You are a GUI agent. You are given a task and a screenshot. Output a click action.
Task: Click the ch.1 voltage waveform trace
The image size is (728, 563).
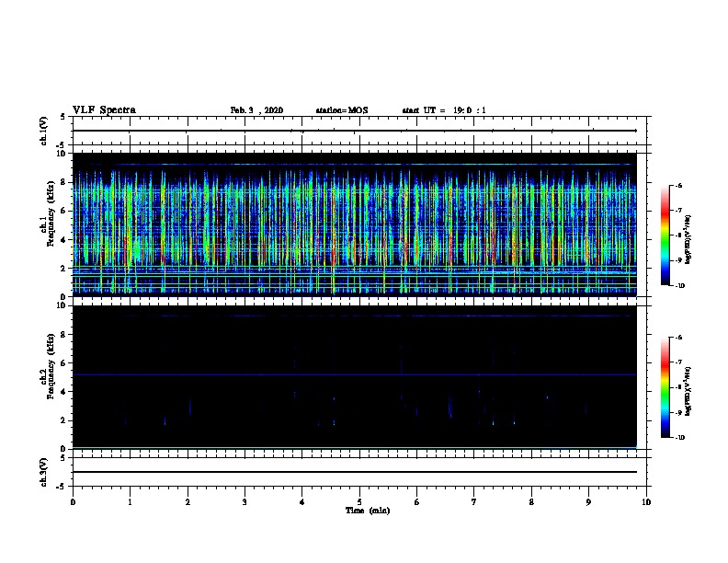click(x=355, y=131)
